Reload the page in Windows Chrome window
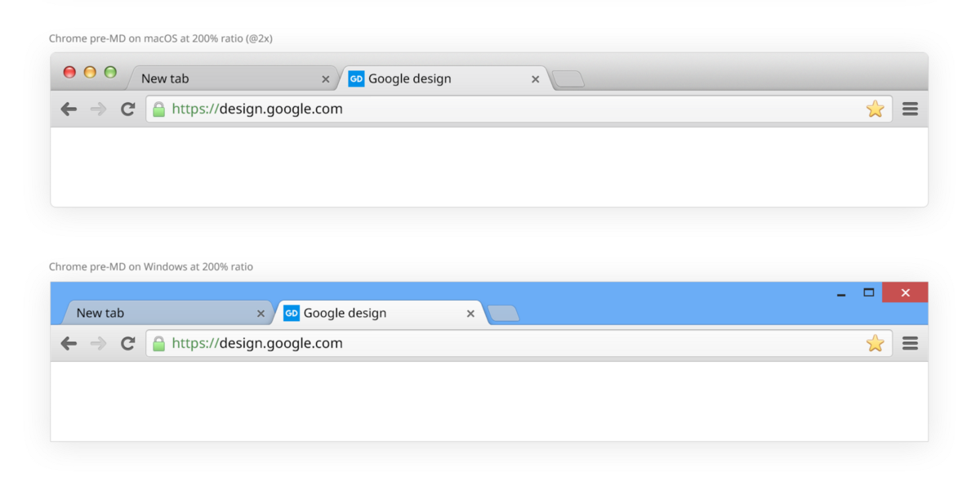The height and width of the screenshot is (491, 980). 127,344
